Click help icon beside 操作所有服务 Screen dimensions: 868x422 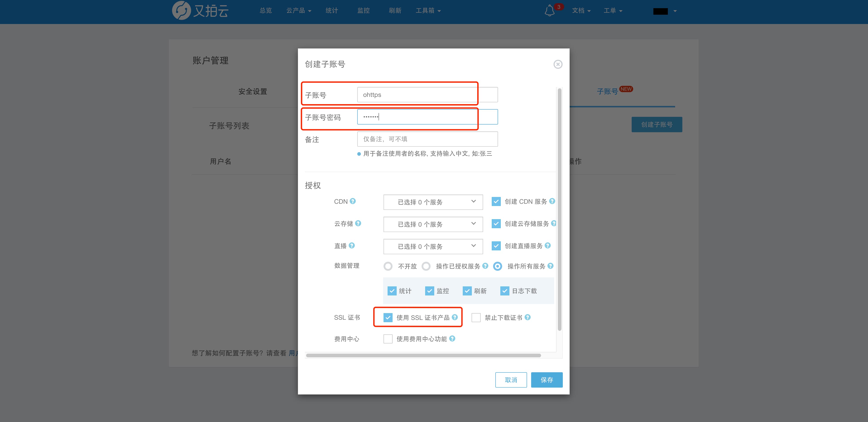click(x=551, y=266)
